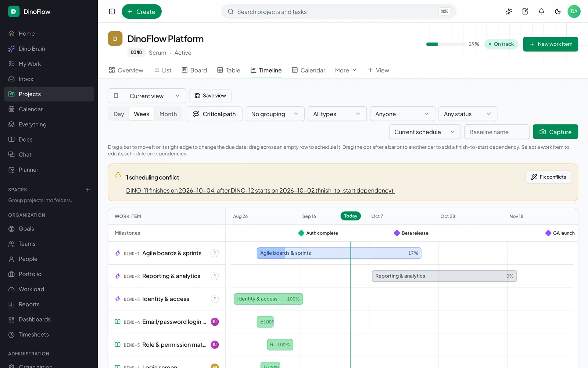This screenshot has width=588, height=368.
Task: Add a new space with plus icon
Action: (88, 190)
